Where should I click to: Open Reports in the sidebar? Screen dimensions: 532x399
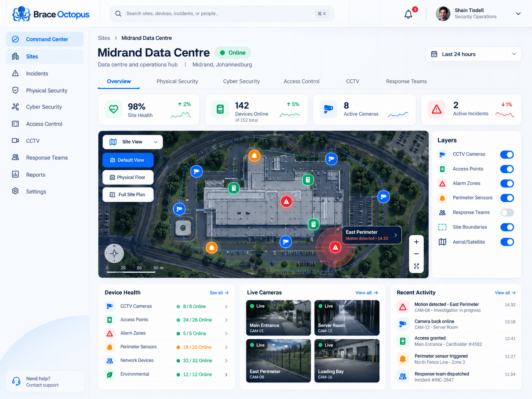[x=44, y=175]
